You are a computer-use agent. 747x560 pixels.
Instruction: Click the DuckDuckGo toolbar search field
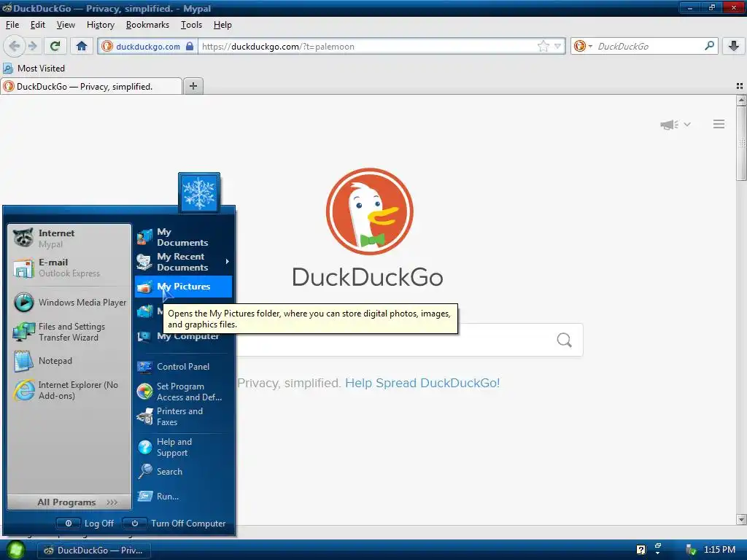tap(648, 46)
